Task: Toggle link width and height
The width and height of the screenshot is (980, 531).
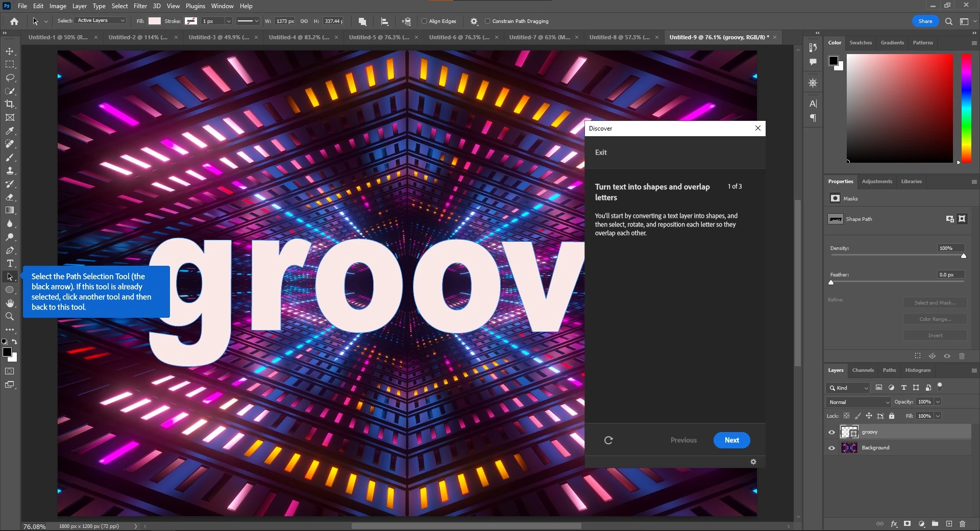Action: (304, 21)
